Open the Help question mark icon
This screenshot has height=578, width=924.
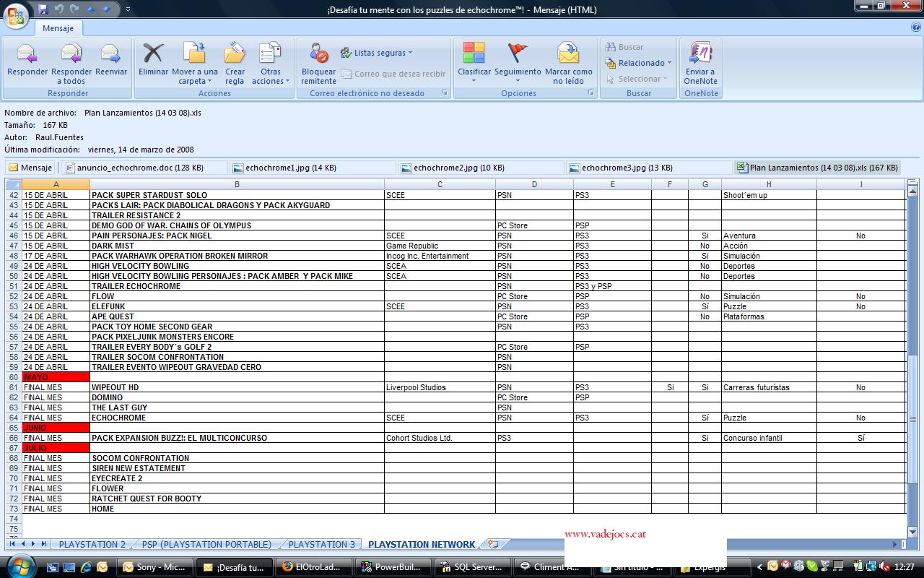pos(915,27)
